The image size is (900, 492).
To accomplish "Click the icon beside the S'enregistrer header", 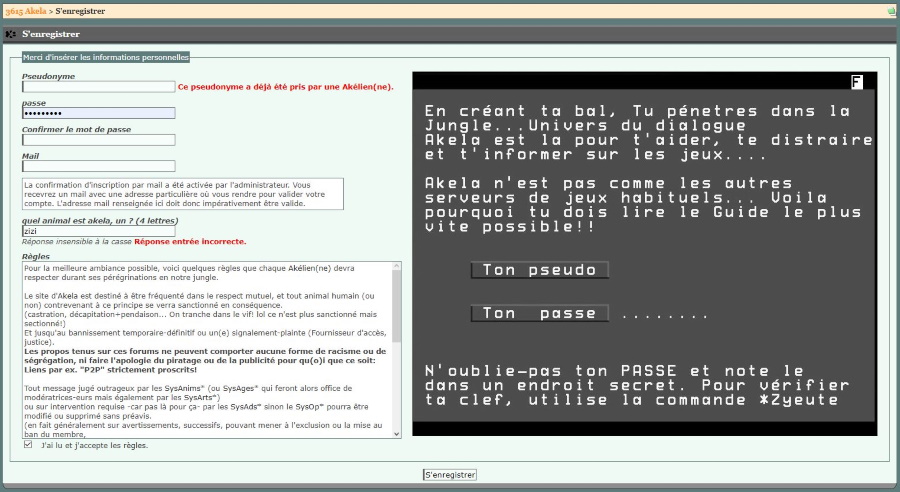I will tap(11, 34).
